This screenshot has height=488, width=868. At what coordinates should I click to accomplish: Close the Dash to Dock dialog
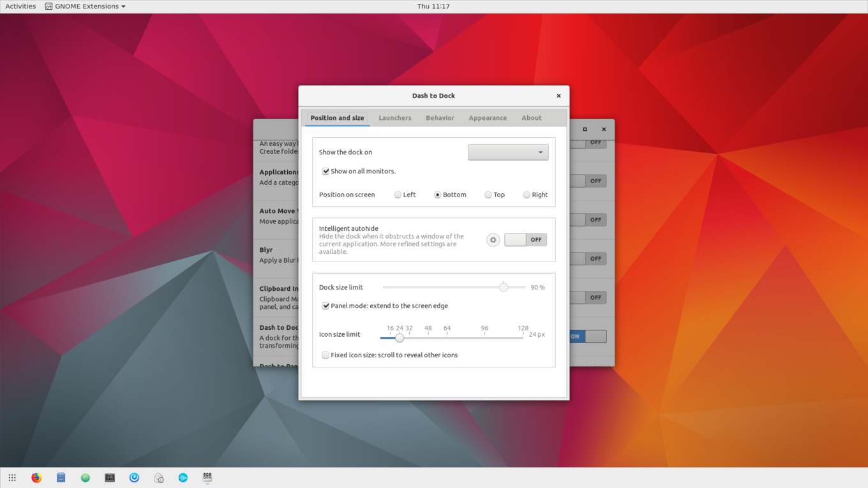pyautogui.click(x=558, y=96)
